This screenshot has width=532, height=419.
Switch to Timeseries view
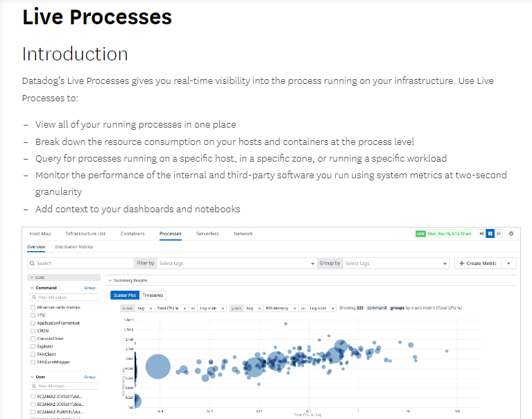[153, 295]
